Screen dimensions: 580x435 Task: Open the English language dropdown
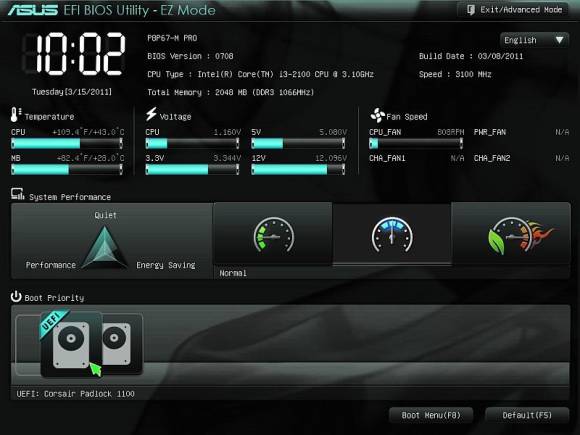click(x=534, y=40)
